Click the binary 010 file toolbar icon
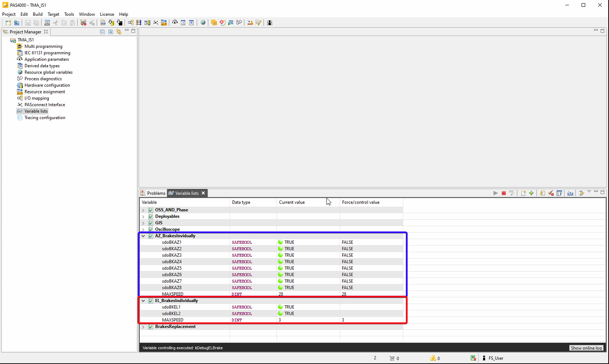 point(103,23)
